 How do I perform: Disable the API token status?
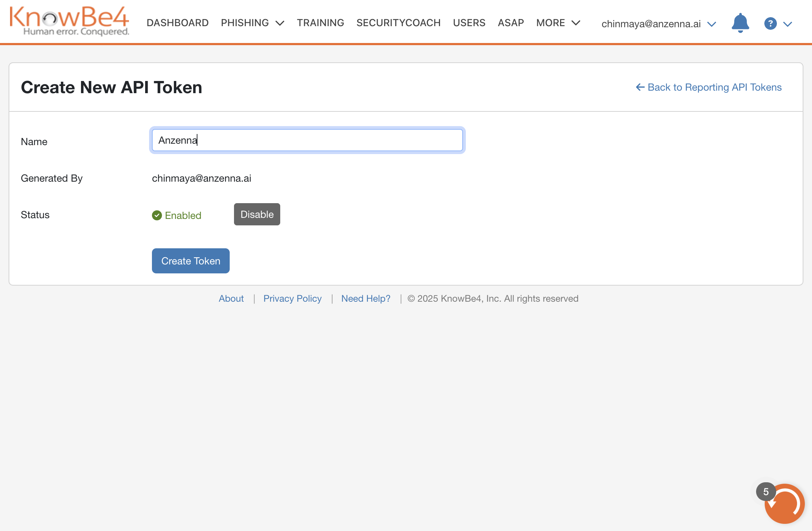[x=257, y=214]
